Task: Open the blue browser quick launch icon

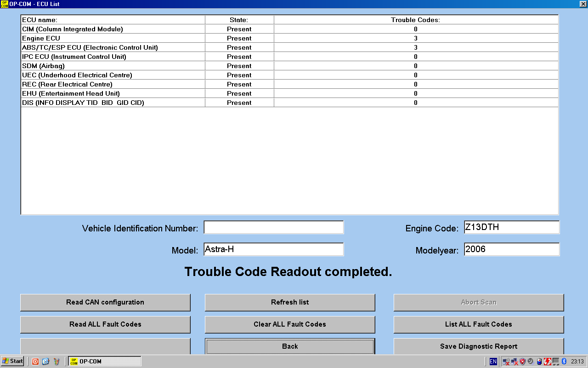Action: pyautogui.click(x=45, y=361)
